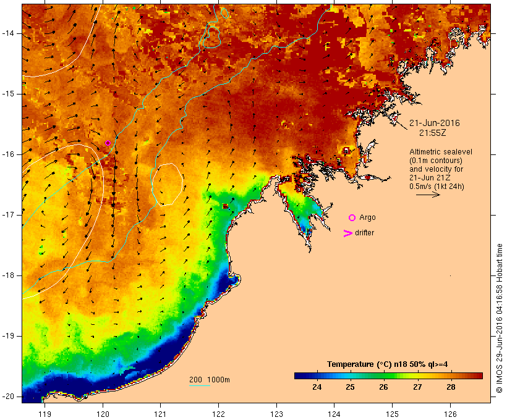The image size is (507, 420).
Task: Click the cyan 200 1000m depth contour legend line
Action: click(200, 385)
